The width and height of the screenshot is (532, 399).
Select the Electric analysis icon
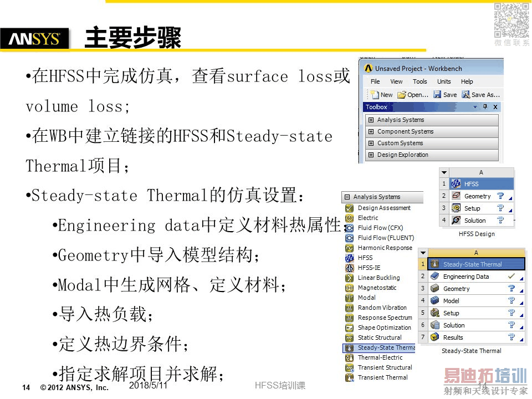coord(349,218)
